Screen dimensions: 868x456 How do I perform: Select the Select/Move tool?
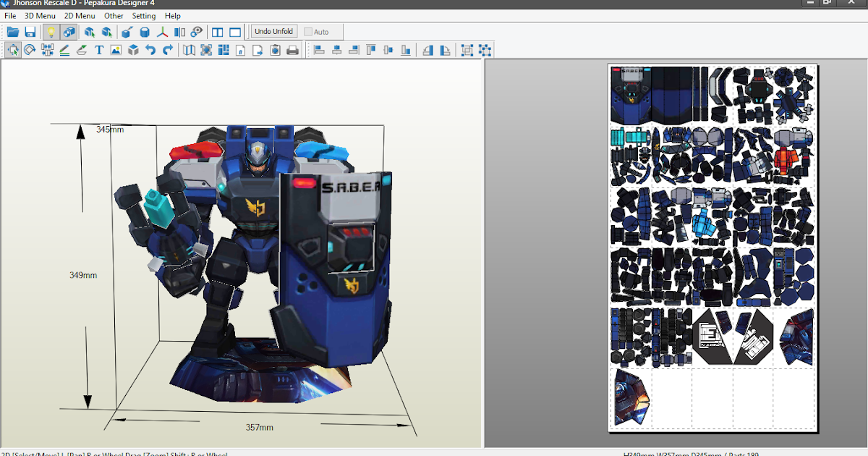(14, 51)
